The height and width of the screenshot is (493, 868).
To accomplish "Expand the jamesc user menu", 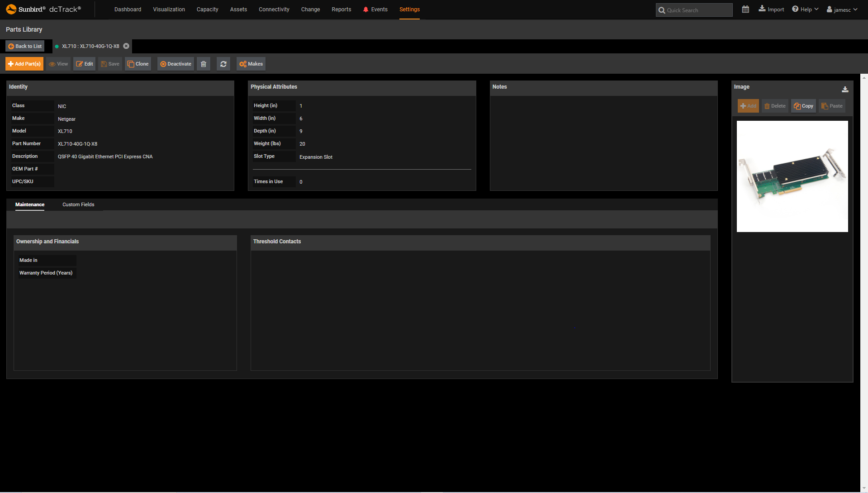I will [x=841, y=9].
